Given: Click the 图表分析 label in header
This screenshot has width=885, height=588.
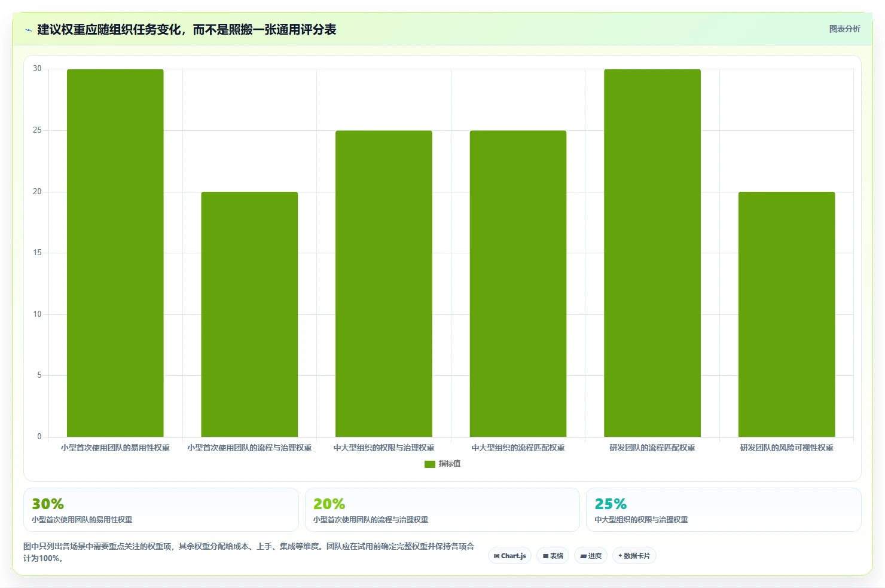Looking at the screenshot, I should pyautogui.click(x=844, y=29).
